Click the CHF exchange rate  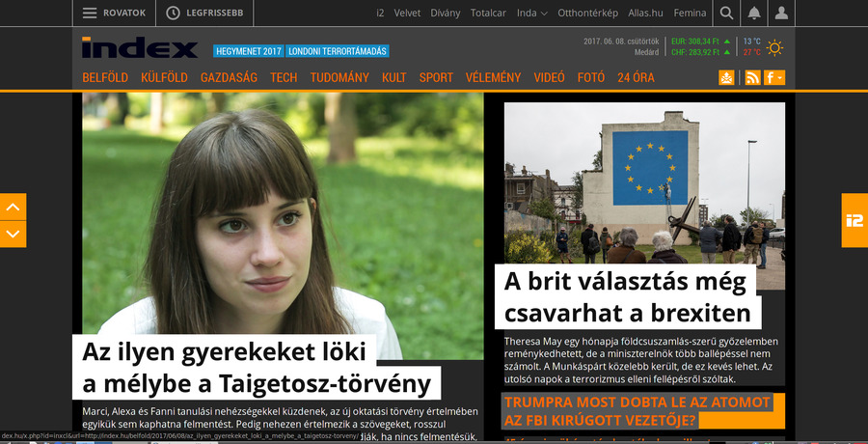tap(700, 53)
